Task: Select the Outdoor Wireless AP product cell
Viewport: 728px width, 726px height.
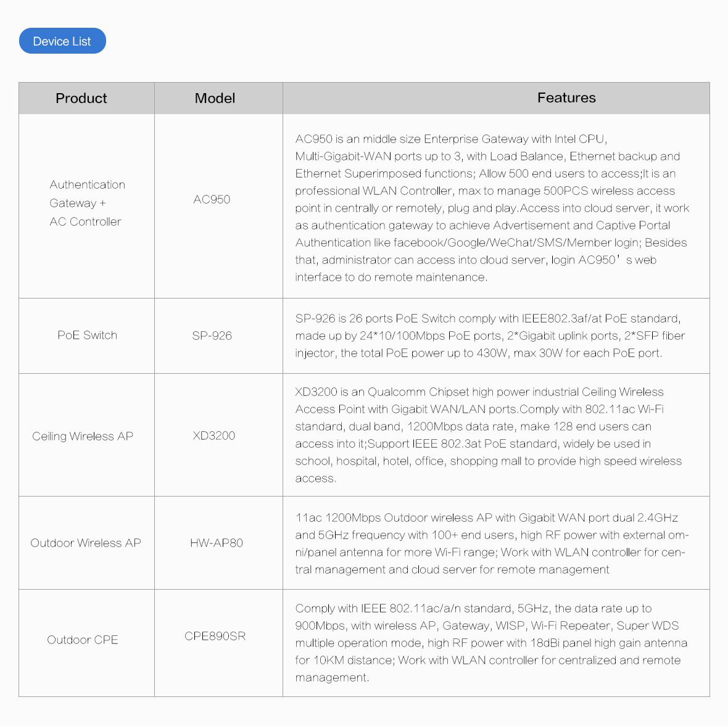Action: [86, 543]
